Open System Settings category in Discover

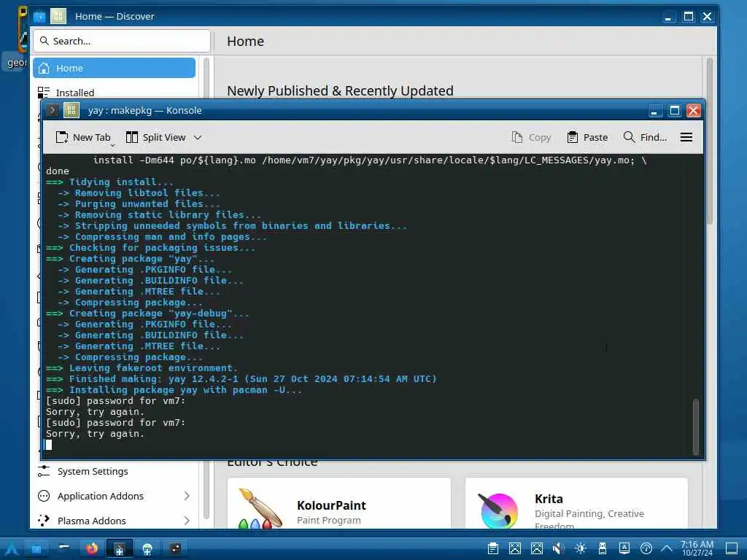tap(115, 471)
